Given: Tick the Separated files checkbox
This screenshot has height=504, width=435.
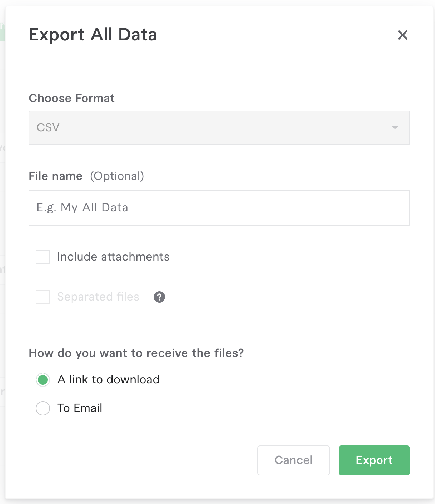Looking at the screenshot, I should 43,297.
